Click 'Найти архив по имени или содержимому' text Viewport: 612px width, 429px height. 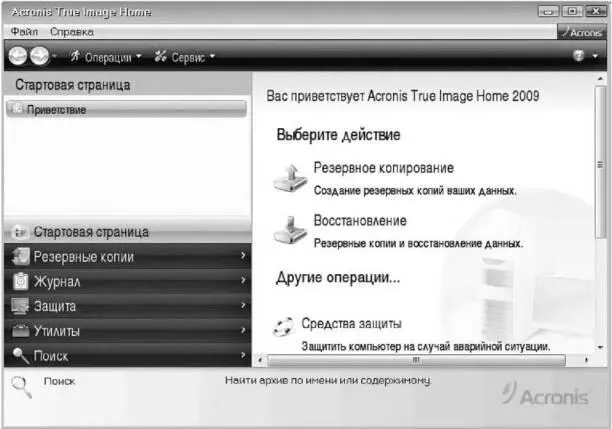[x=328, y=381]
